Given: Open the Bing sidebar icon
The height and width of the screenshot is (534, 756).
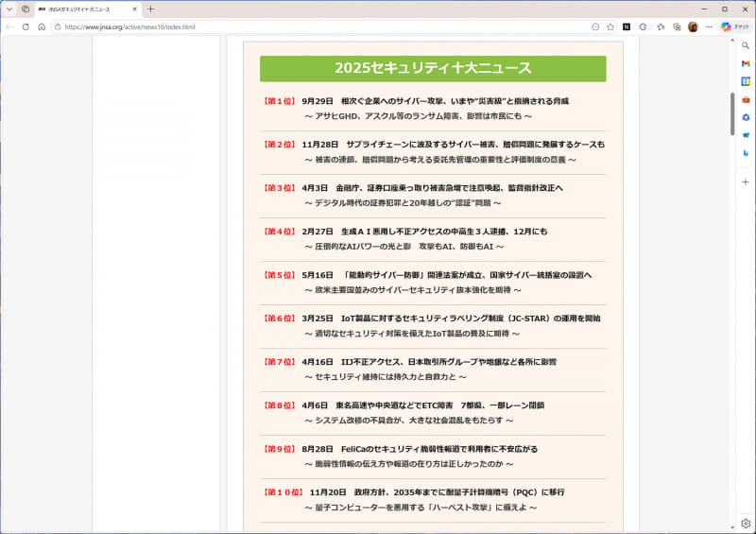Looking at the screenshot, I should (746, 153).
